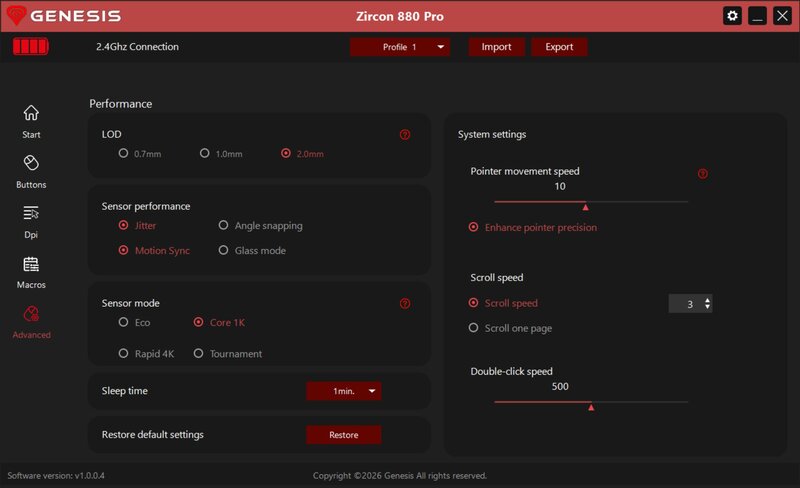
Task: Click the Pointer movement speed help icon
Action: [703, 174]
